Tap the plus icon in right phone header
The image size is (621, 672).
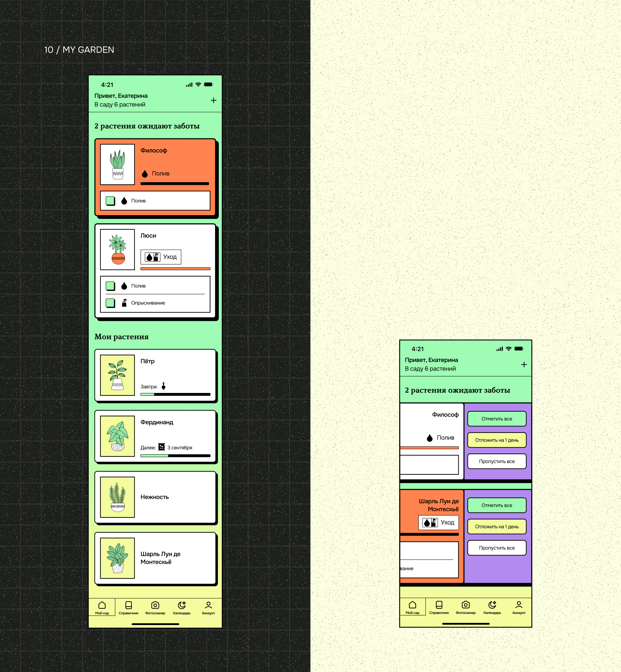(x=524, y=364)
